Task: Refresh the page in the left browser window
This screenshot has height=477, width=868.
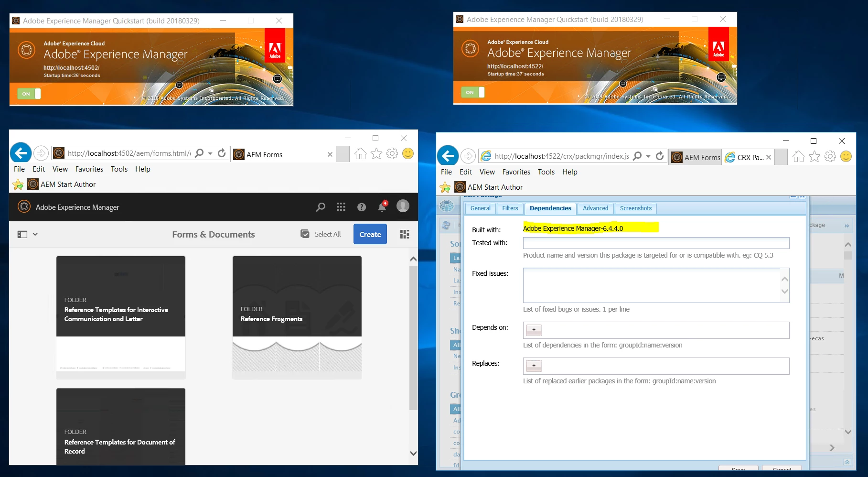Action: [222, 153]
